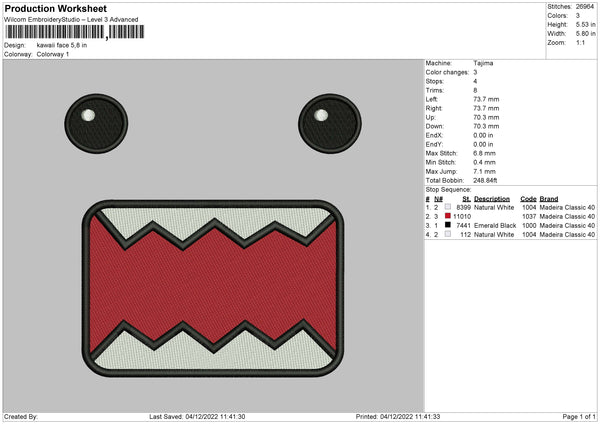The height and width of the screenshot is (424, 600).
Task: Click the 'Page 1 of 1' footer text
Action: 579,416
